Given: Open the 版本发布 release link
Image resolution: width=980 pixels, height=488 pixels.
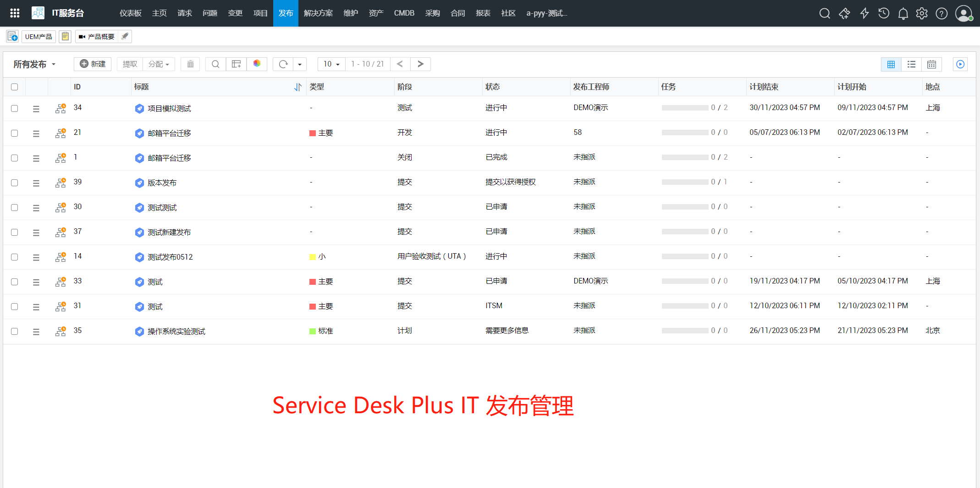Looking at the screenshot, I should tap(162, 183).
